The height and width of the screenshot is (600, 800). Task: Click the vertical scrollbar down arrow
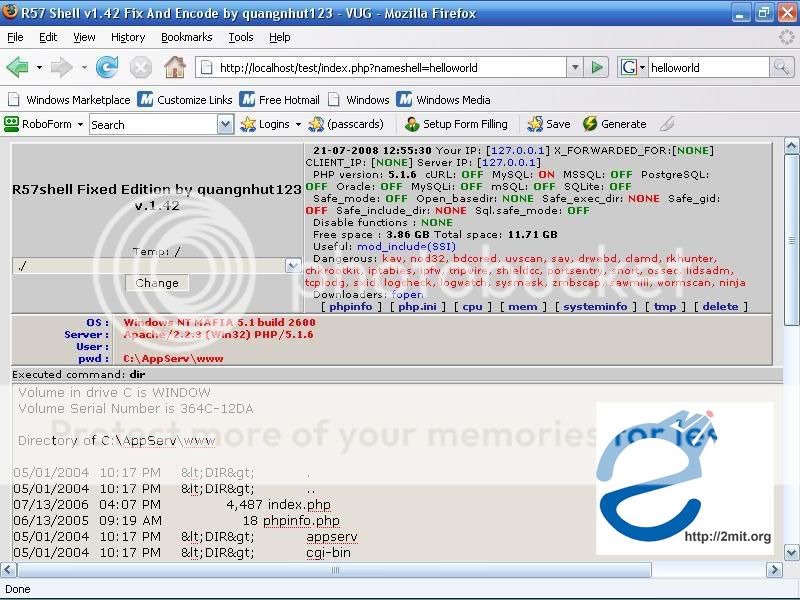click(791, 552)
